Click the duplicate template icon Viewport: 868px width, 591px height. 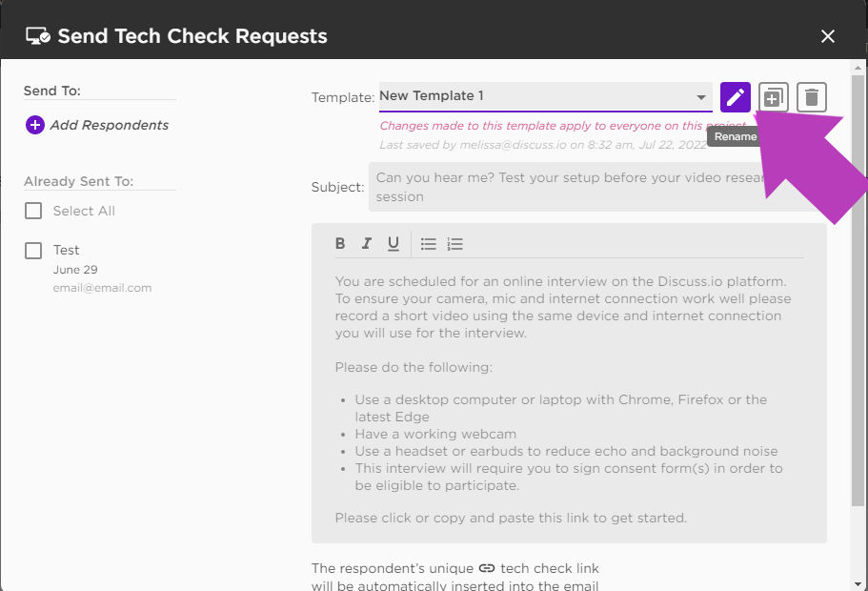tap(774, 97)
